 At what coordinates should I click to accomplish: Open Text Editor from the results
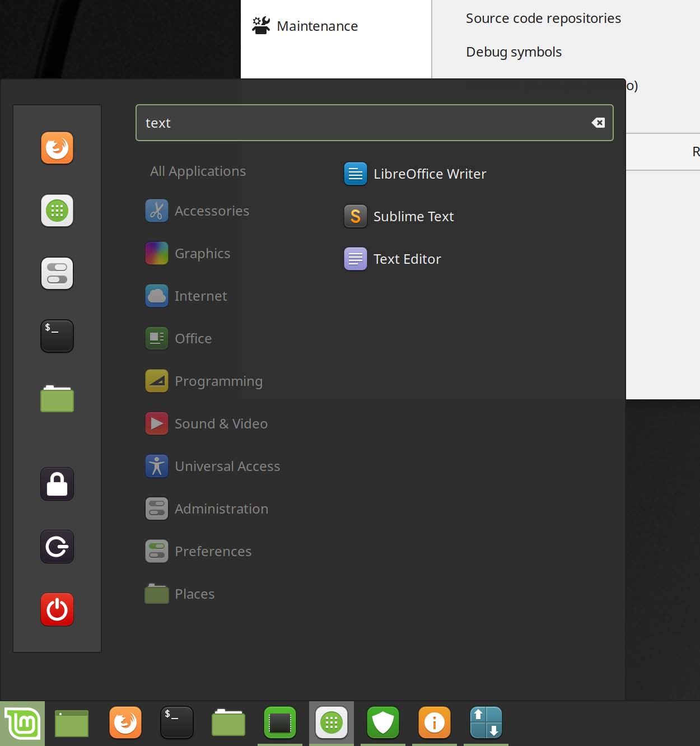coord(407,259)
